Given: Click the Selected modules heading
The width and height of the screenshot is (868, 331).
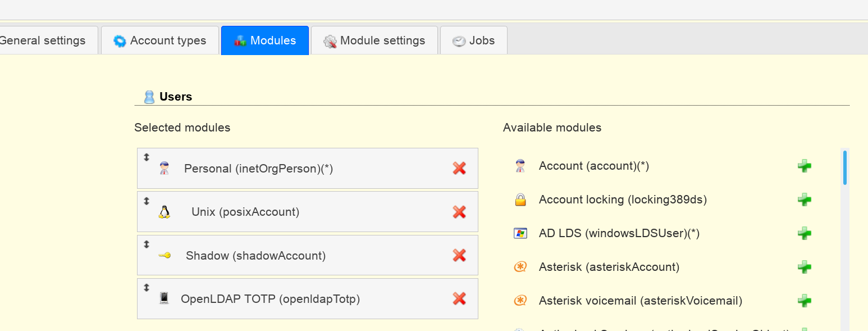Looking at the screenshot, I should coord(182,128).
